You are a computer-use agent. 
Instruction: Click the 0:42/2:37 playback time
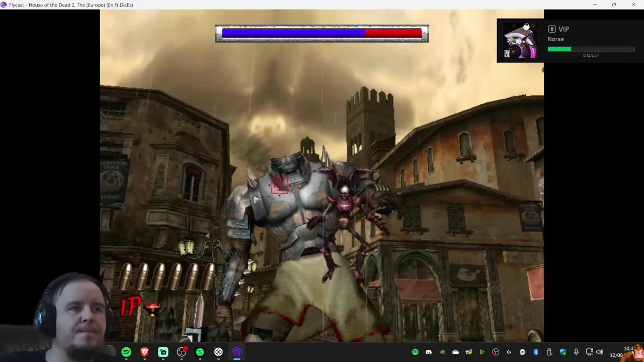591,55
